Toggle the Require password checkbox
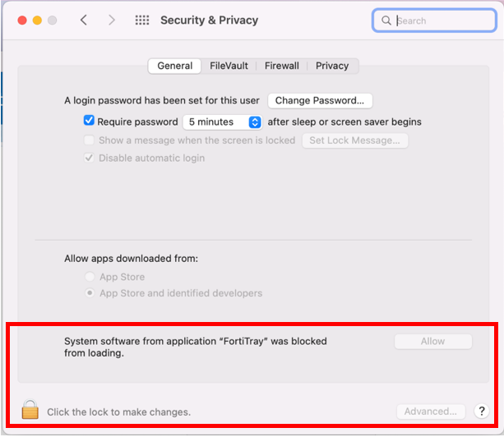 click(89, 121)
